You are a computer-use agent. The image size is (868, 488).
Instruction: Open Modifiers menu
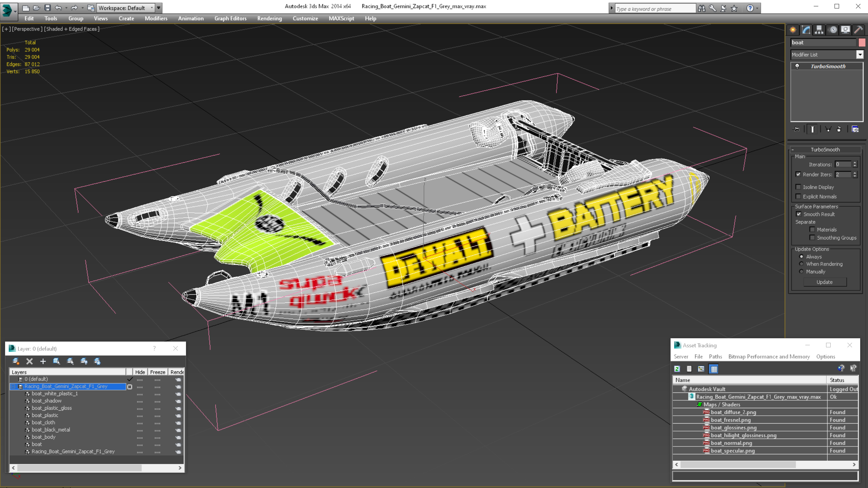[x=156, y=18]
